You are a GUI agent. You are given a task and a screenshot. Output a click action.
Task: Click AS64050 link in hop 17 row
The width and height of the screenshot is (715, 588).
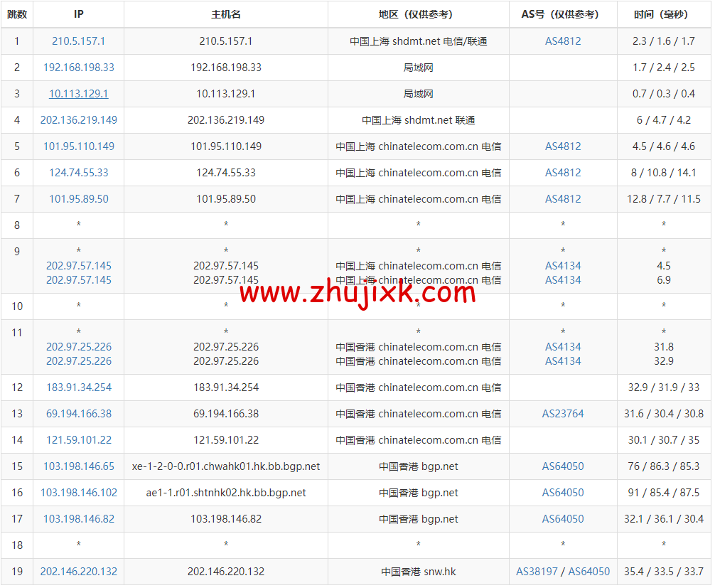tap(563, 519)
